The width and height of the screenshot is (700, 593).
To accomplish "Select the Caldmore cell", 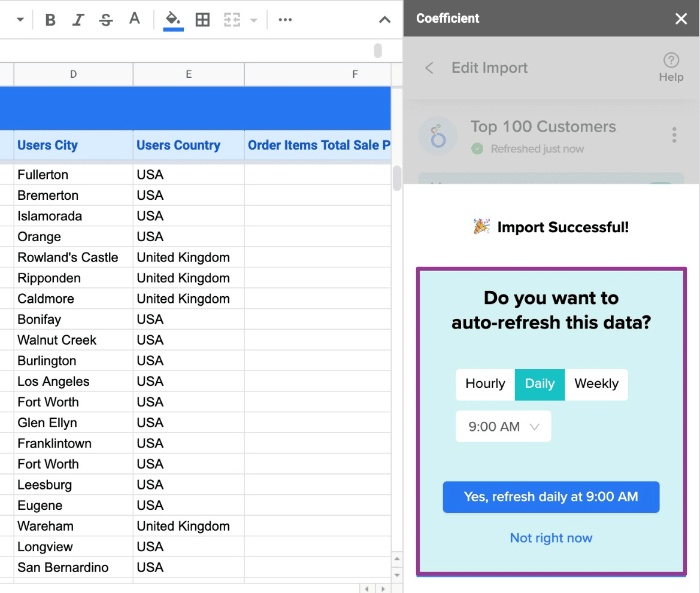I will coord(73,299).
